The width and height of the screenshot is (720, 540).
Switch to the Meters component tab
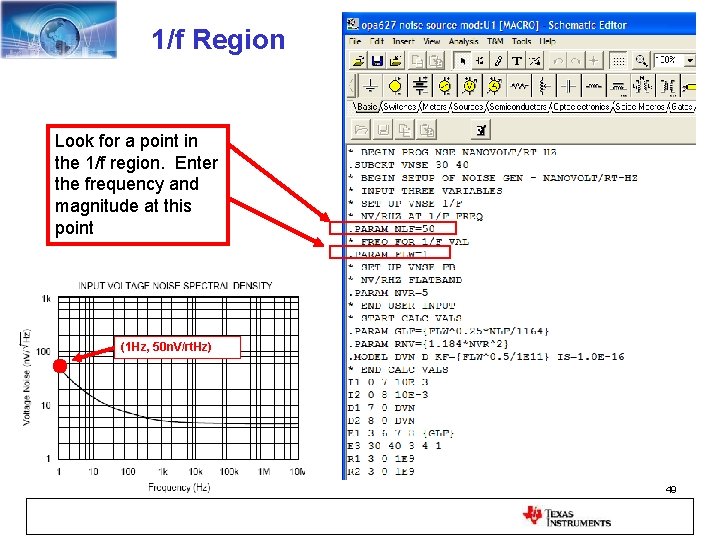(434, 107)
